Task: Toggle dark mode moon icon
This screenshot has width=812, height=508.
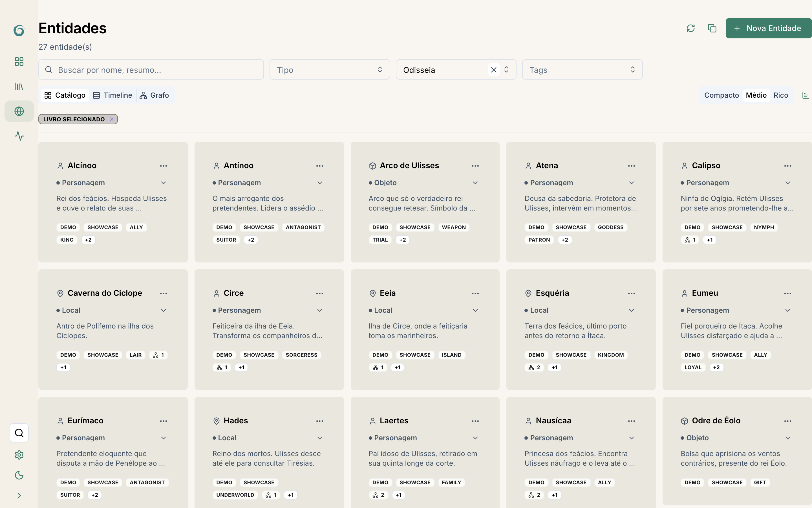Action: (x=19, y=475)
